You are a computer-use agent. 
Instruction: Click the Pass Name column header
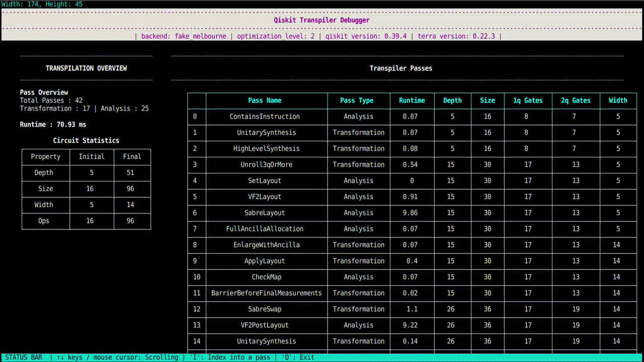[265, 101]
